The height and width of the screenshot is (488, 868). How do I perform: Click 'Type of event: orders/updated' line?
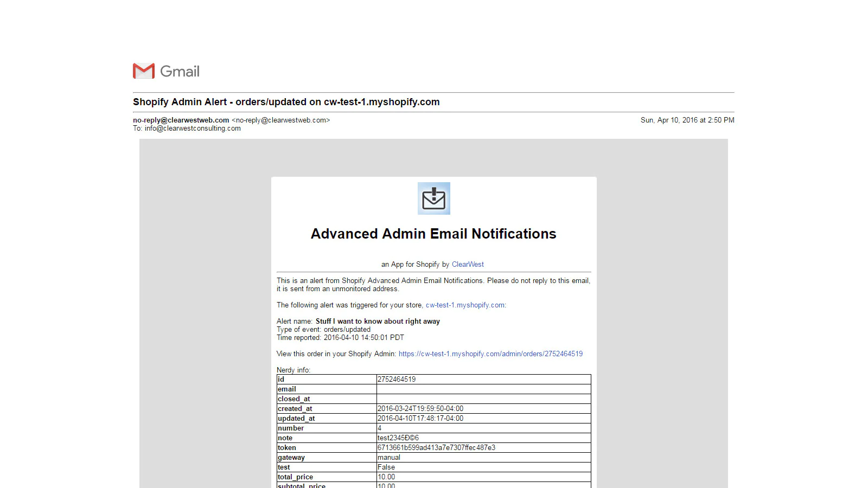click(324, 330)
